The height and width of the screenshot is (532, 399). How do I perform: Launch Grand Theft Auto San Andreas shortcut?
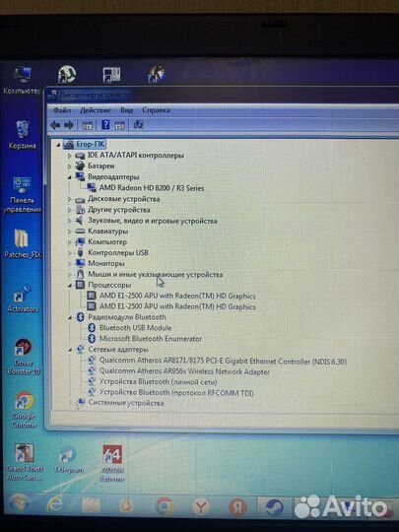(x=25, y=462)
